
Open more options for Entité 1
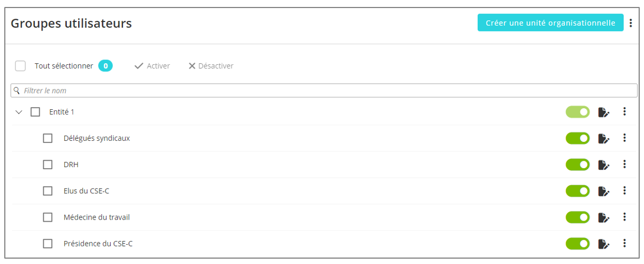tap(624, 111)
